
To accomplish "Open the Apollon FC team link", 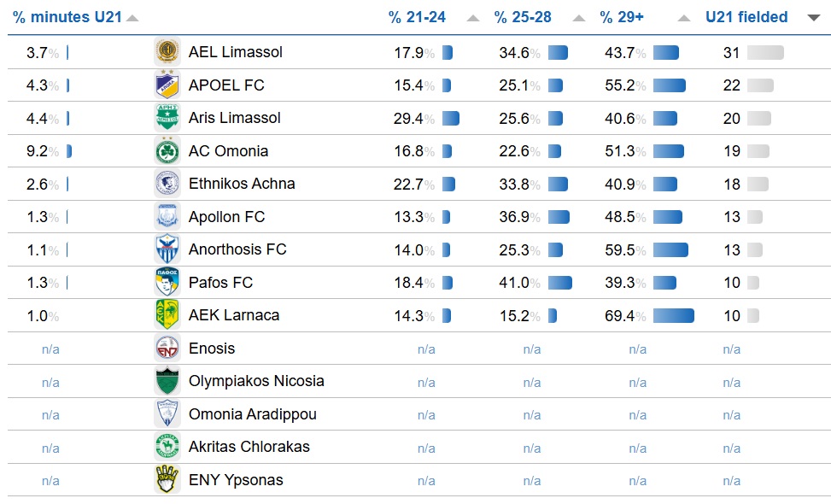I will click(226, 217).
